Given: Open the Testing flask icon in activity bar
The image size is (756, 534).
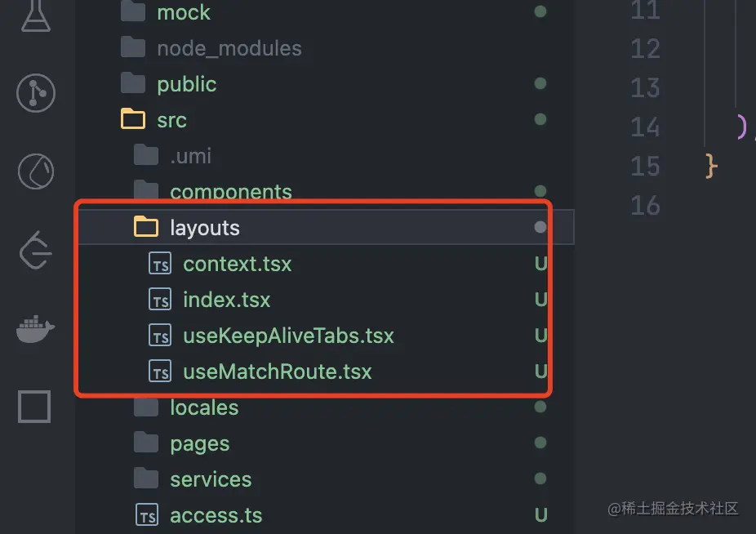Looking at the screenshot, I should 36,16.
